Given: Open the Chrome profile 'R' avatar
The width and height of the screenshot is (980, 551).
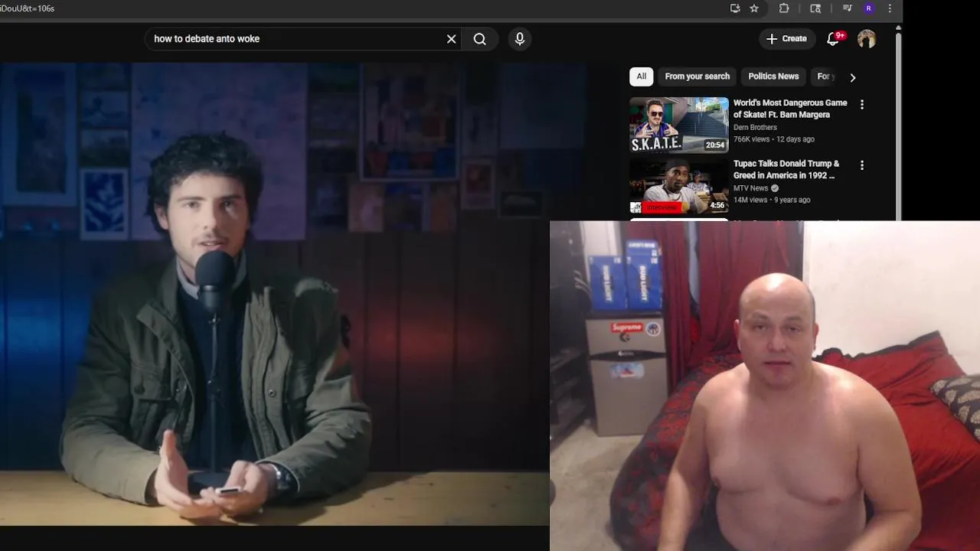Looking at the screenshot, I should coord(868,8).
